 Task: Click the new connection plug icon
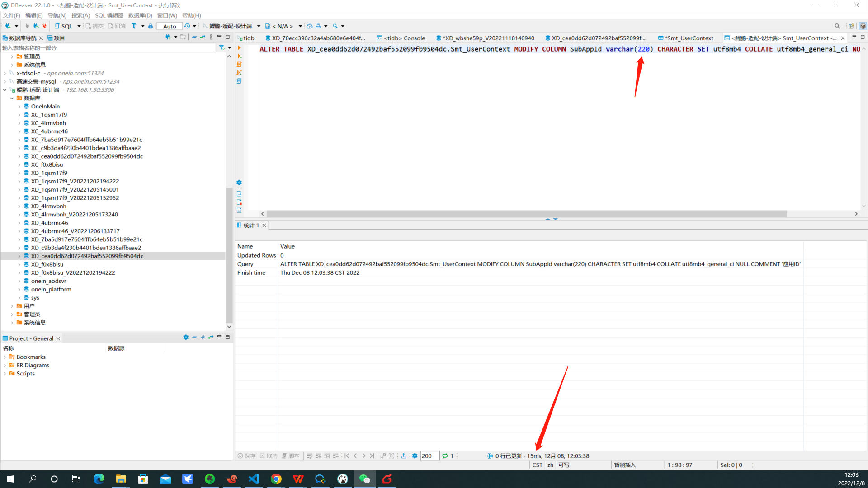click(x=8, y=26)
